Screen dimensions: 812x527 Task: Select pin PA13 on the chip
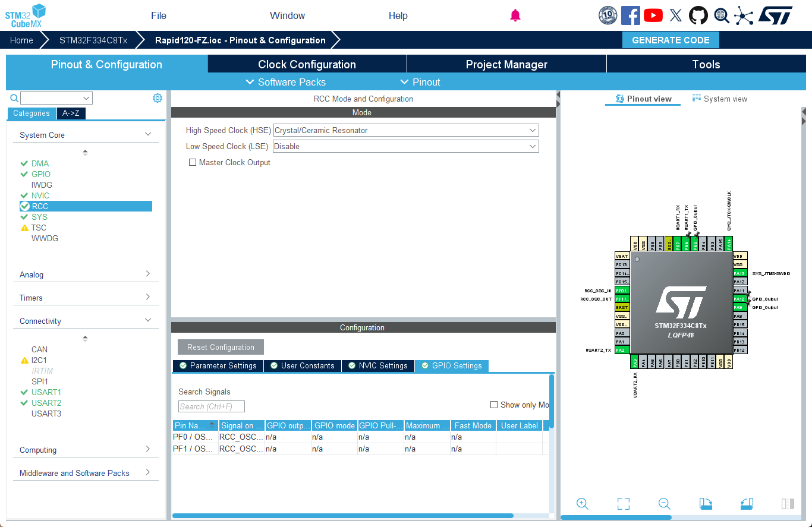[x=739, y=273]
